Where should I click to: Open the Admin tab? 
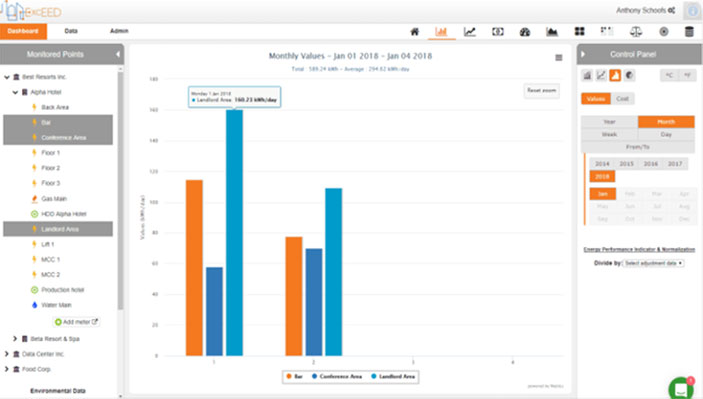pos(119,31)
